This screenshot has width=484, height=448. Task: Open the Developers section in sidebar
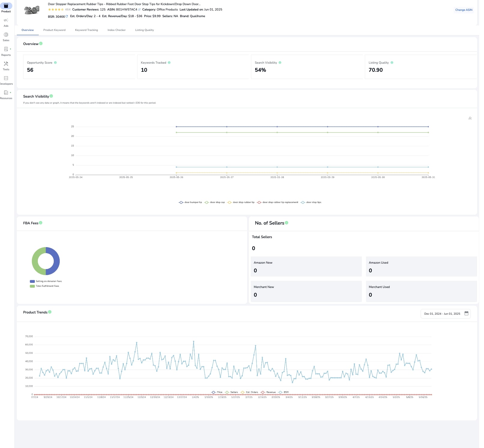coord(6,80)
